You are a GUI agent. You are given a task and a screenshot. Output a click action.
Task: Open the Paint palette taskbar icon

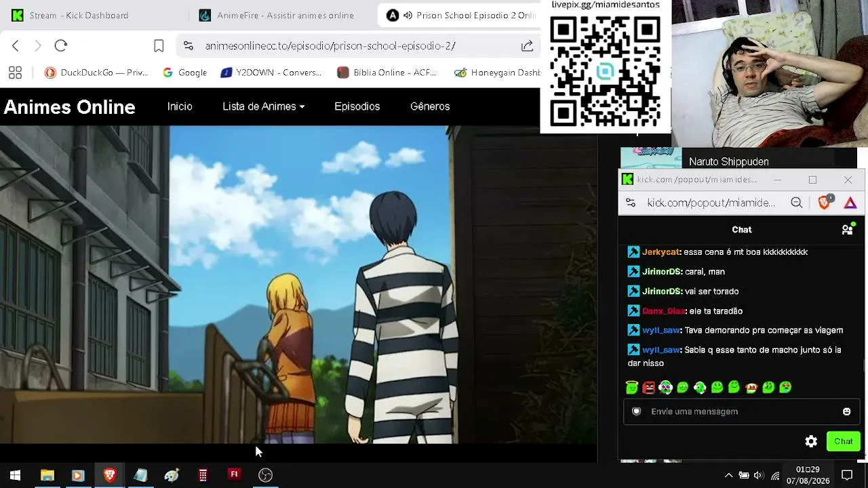click(172, 475)
